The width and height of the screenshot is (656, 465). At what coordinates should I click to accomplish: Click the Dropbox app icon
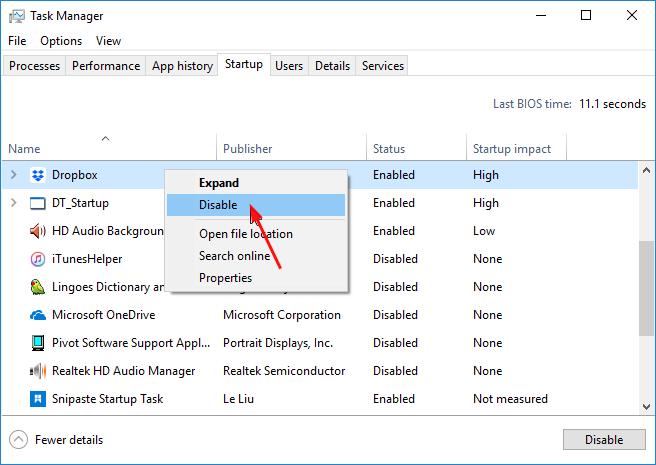tap(38, 175)
